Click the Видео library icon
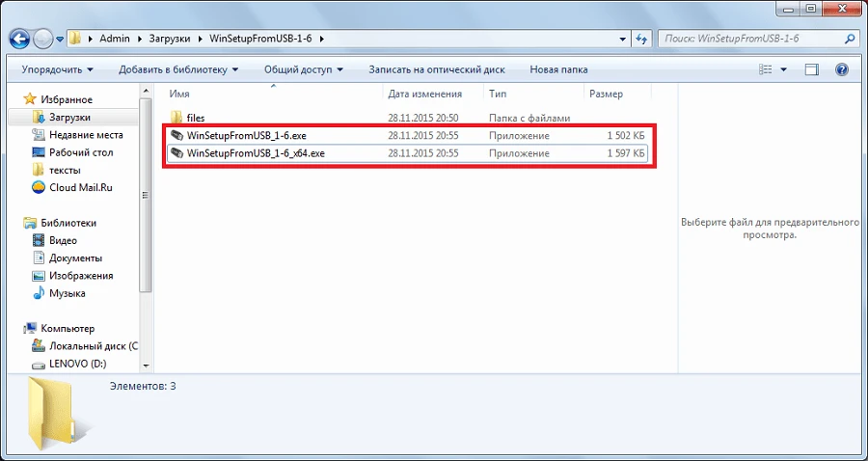The image size is (868, 461). click(39, 240)
